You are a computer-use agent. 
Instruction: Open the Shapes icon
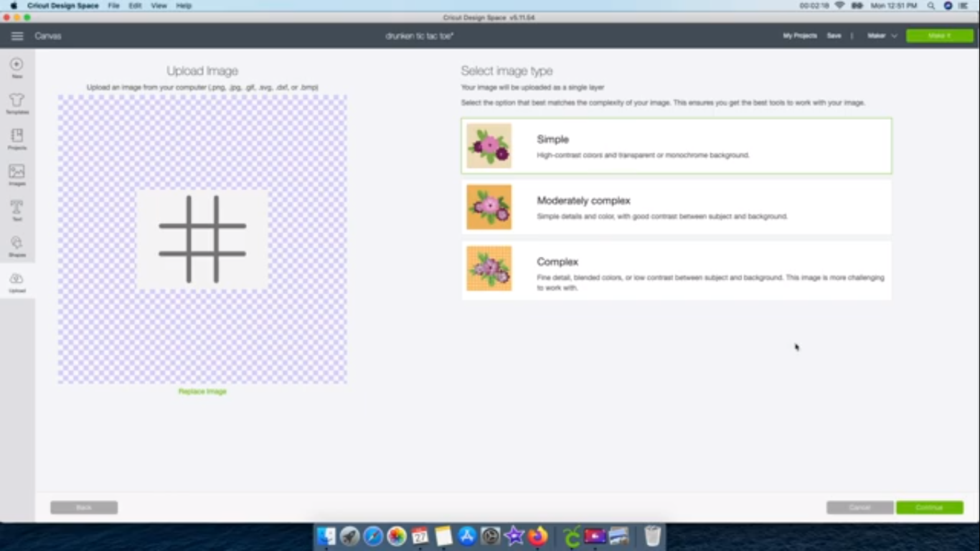click(16, 244)
